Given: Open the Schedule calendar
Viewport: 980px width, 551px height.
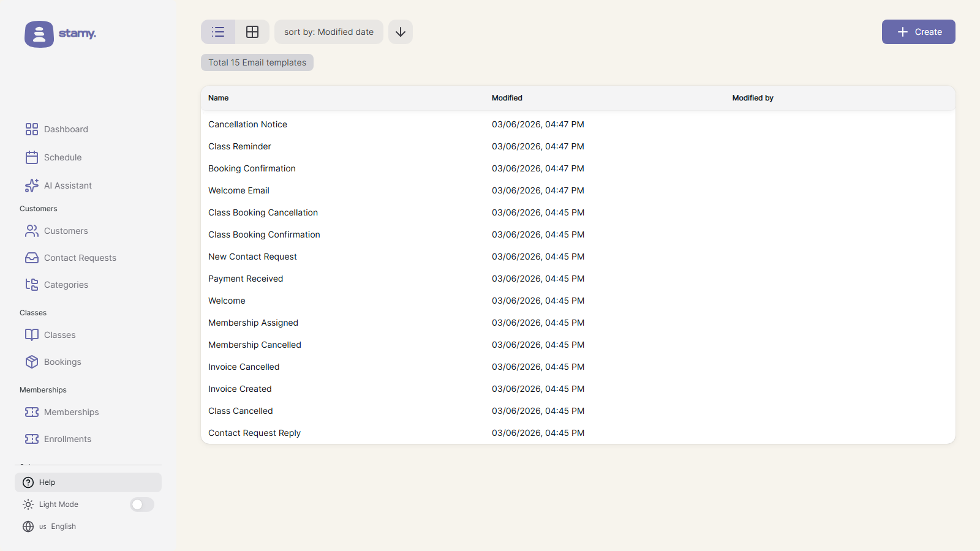Looking at the screenshot, I should pyautogui.click(x=62, y=157).
